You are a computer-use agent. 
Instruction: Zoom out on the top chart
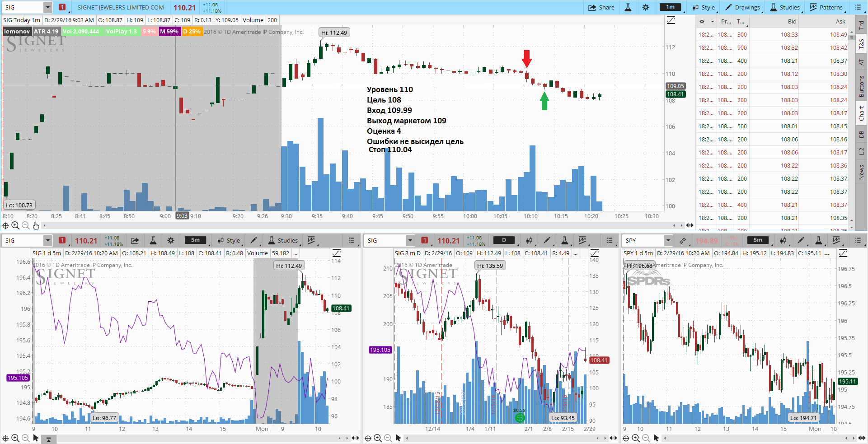[x=25, y=225]
